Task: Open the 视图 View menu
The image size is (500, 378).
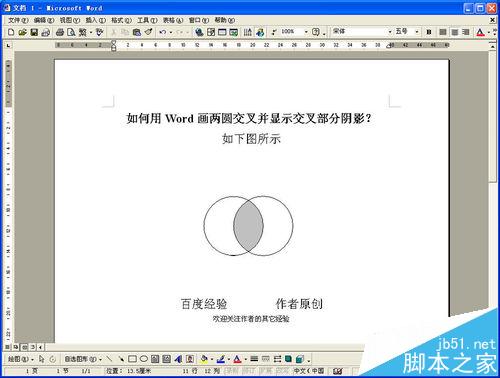Action: (x=70, y=20)
